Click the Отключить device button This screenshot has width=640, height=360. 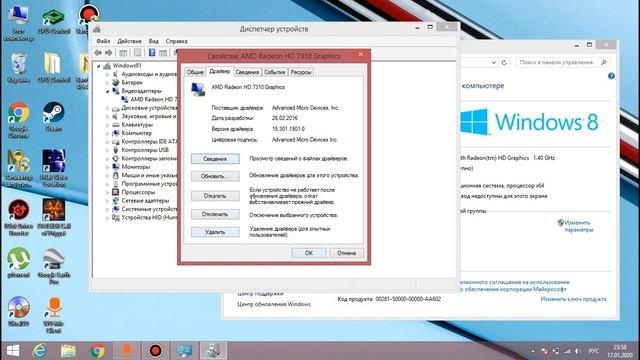(x=215, y=214)
